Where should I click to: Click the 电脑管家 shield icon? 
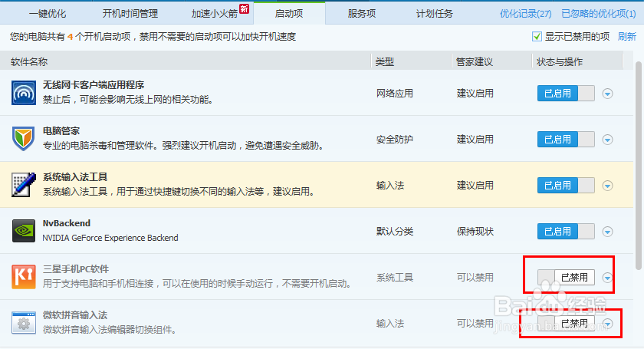coord(24,139)
